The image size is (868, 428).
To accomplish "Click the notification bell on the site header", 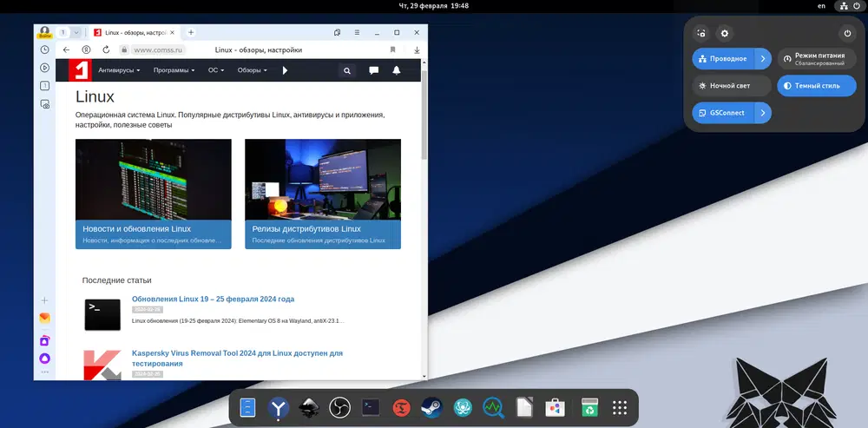I will coord(397,70).
